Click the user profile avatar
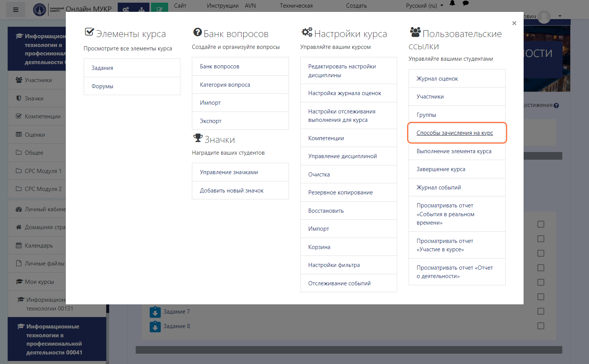Image resolution: width=589 pixels, height=364 pixels. [x=544, y=16]
